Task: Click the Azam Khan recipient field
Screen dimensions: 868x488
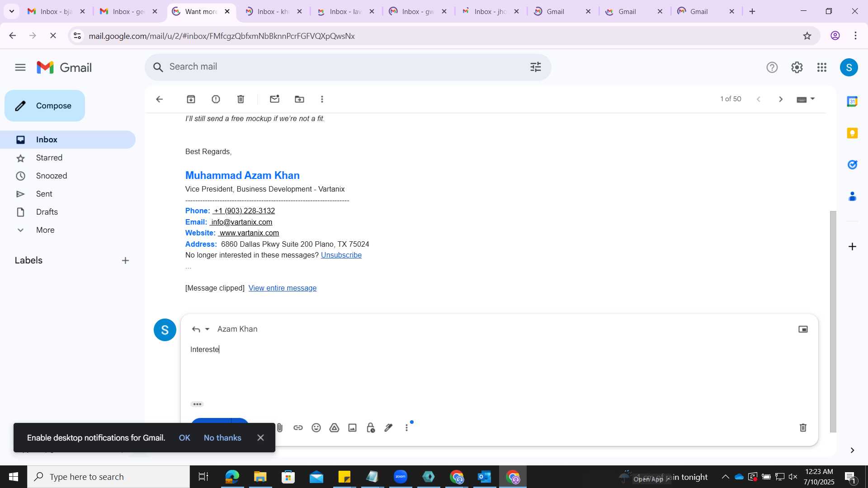Action: click(237, 329)
